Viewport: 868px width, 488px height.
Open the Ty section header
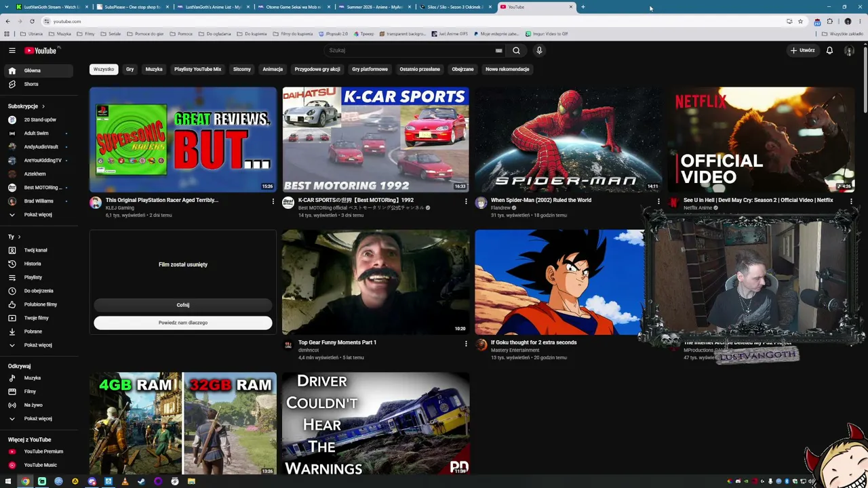pyautogui.click(x=14, y=237)
